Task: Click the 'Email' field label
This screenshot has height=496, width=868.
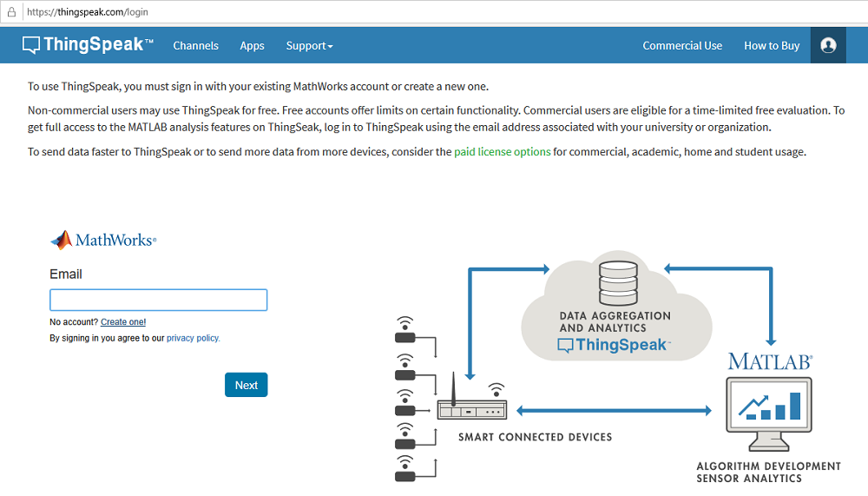Action: [66, 274]
